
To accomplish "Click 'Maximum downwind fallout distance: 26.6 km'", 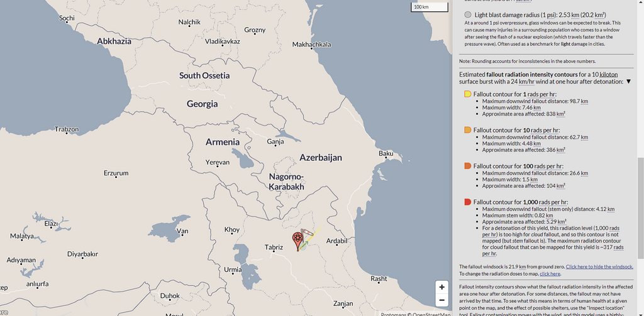I will coord(535,173).
